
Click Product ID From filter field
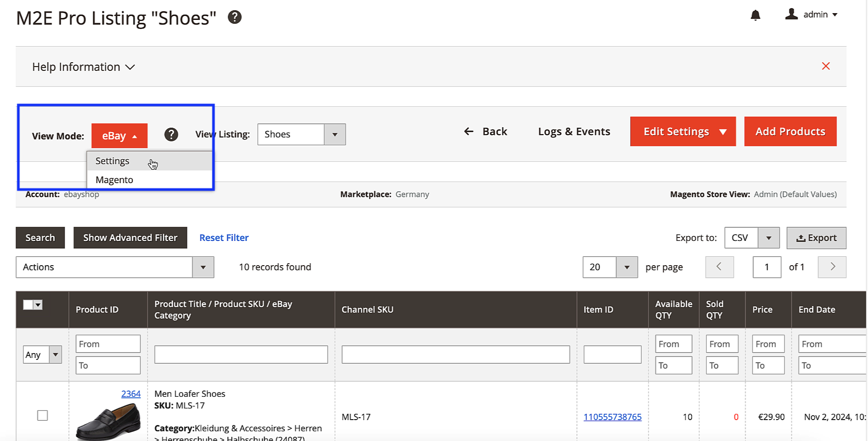[108, 344]
